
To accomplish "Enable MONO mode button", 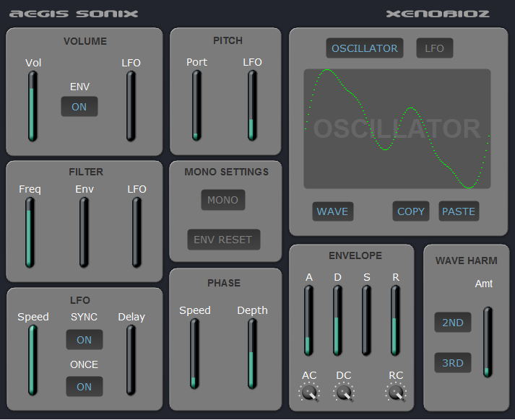I will tap(223, 200).
